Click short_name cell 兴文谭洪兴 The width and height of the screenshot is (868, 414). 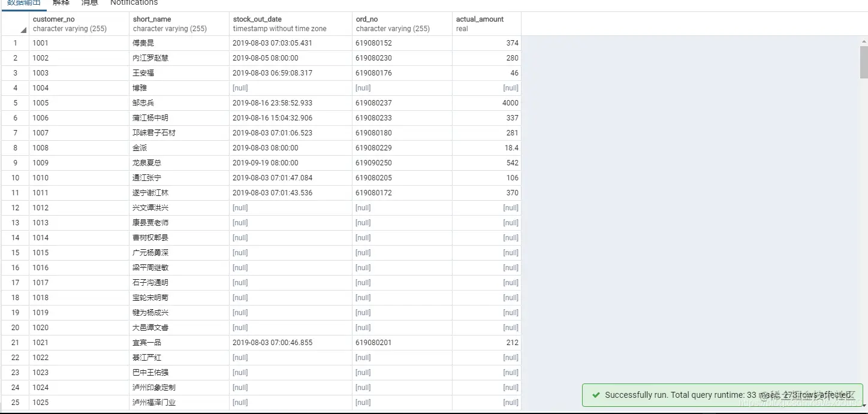[179, 208]
